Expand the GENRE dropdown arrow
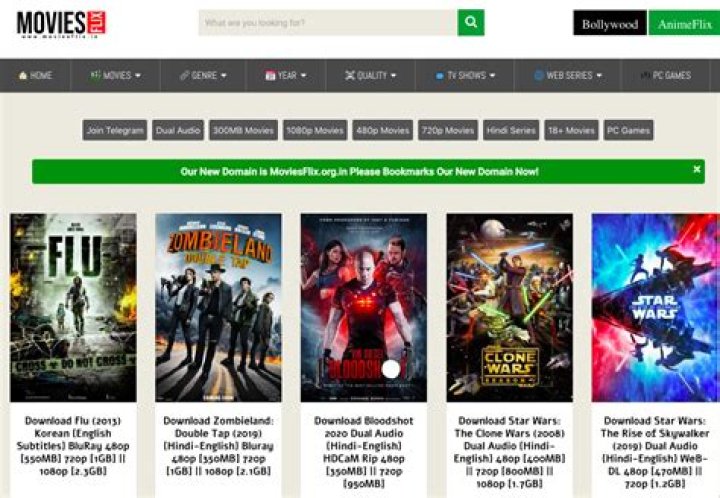The image size is (720, 498). pos(224,75)
